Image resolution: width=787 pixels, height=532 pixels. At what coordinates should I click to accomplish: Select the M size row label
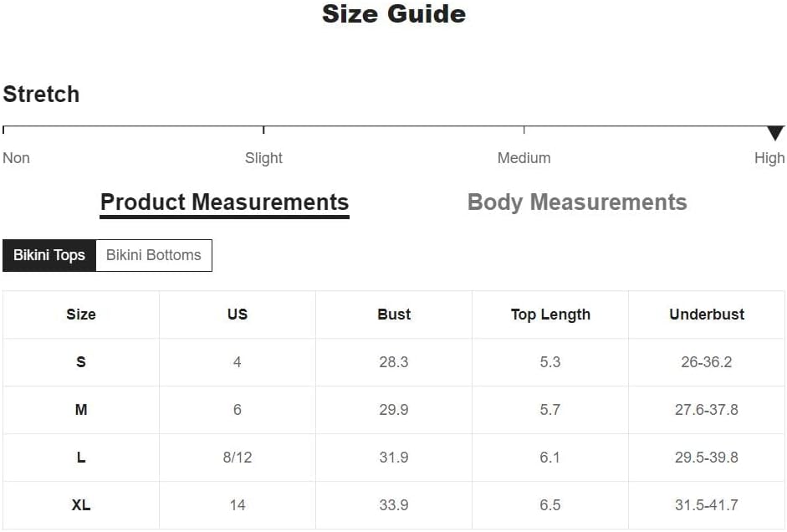click(81, 410)
